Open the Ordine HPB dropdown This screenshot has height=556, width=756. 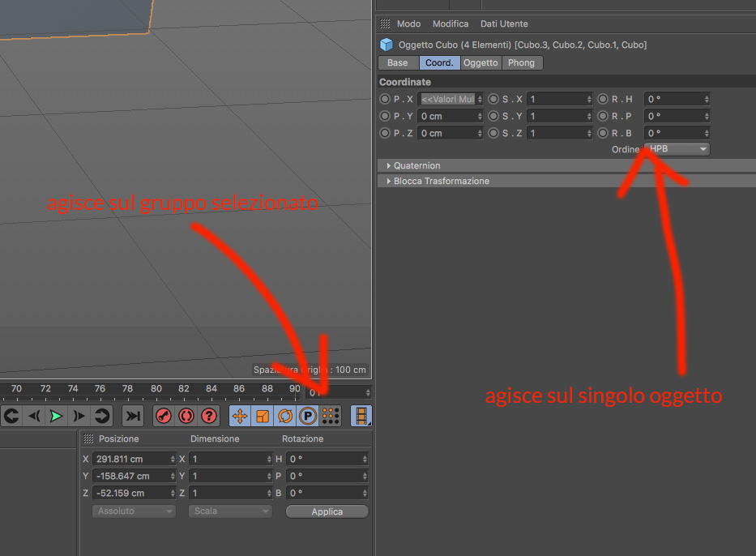(677, 149)
